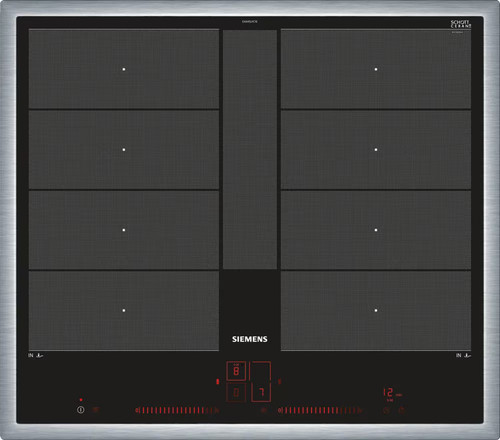Set power level on the right red slider
The width and height of the screenshot is (500, 440).
click(x=320, y=410)
